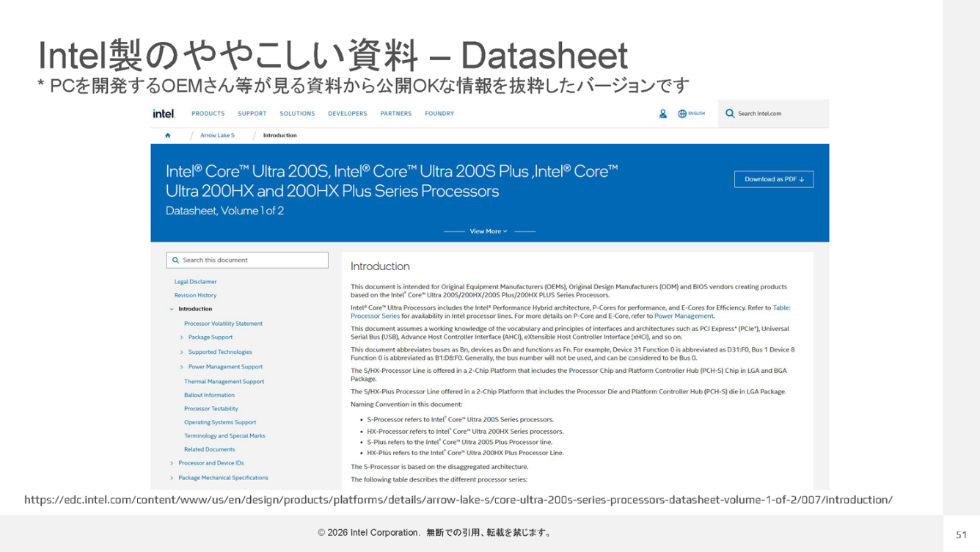The width and height of the screenshot is (980, 552).
Task: Open Thermal Management Support
Action: (224, 382)
